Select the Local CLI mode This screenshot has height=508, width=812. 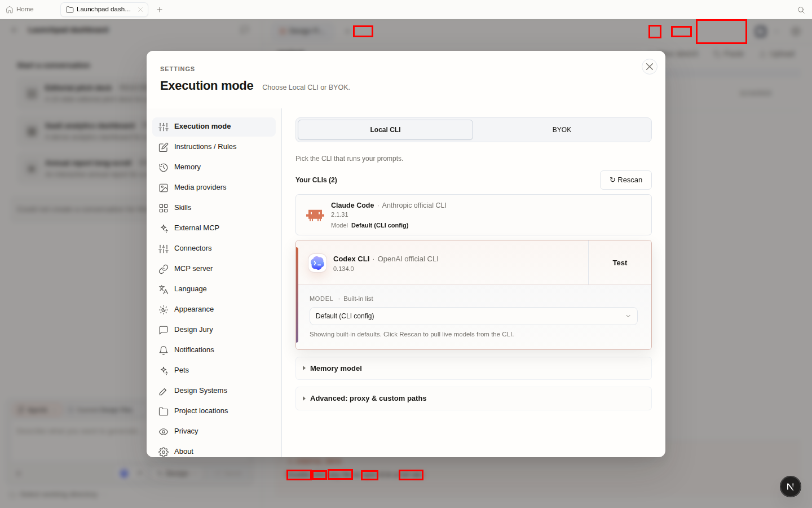pyautogui.click(x=385, y=130)
